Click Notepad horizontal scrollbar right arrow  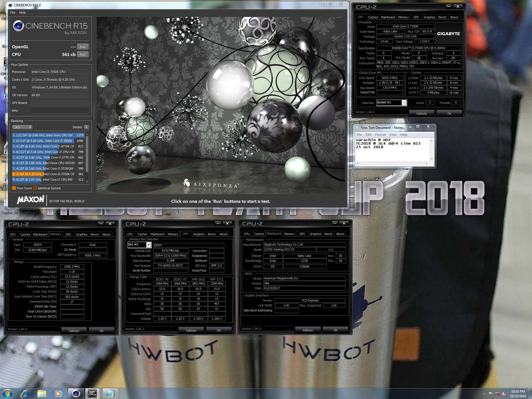pos(427,164)
